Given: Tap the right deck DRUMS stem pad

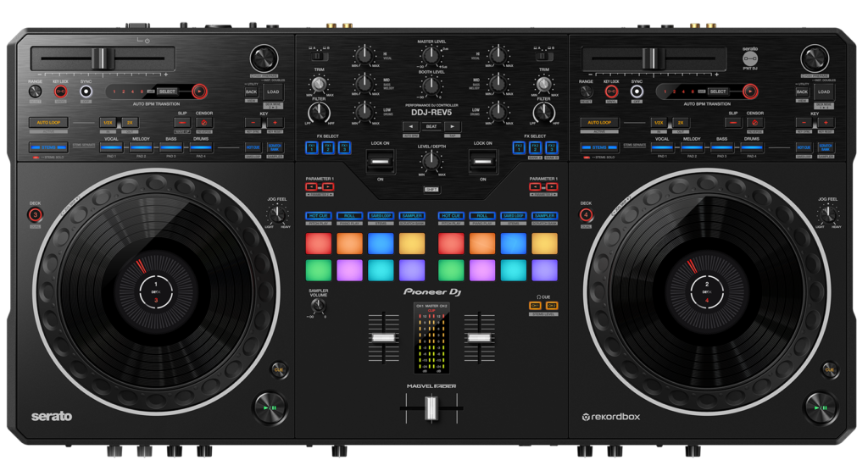Looking at the screenshot, I should (x=752, y=147).
